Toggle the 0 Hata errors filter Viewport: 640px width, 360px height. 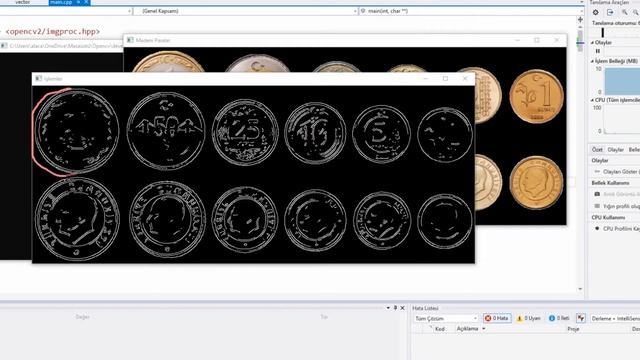[x=497, y=318]
